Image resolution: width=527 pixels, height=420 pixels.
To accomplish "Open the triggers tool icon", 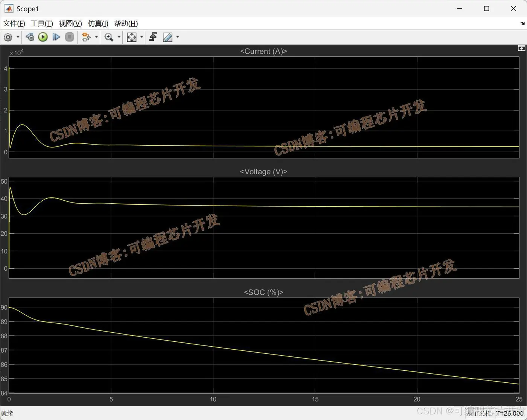I will coord(153,37).
